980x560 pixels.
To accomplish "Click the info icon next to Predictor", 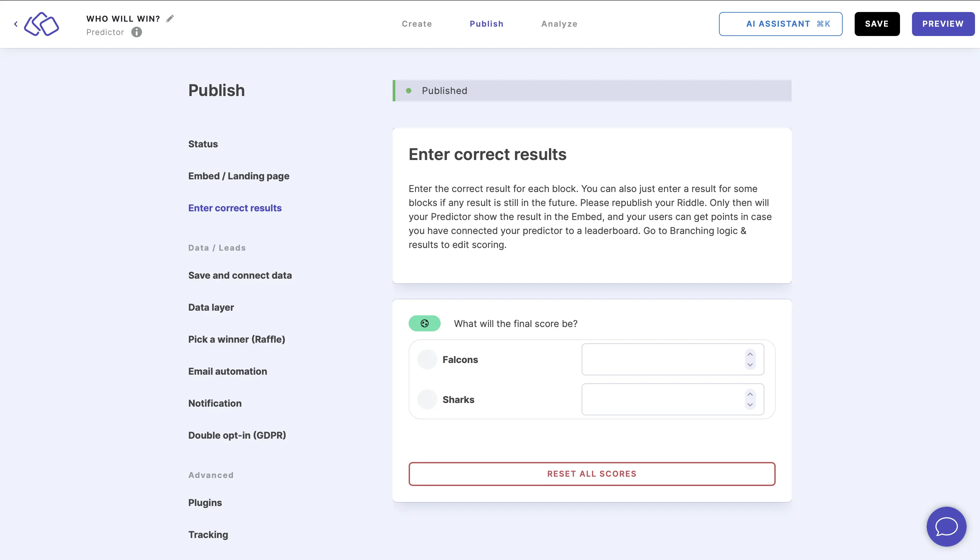I will (x=137, y=32).
